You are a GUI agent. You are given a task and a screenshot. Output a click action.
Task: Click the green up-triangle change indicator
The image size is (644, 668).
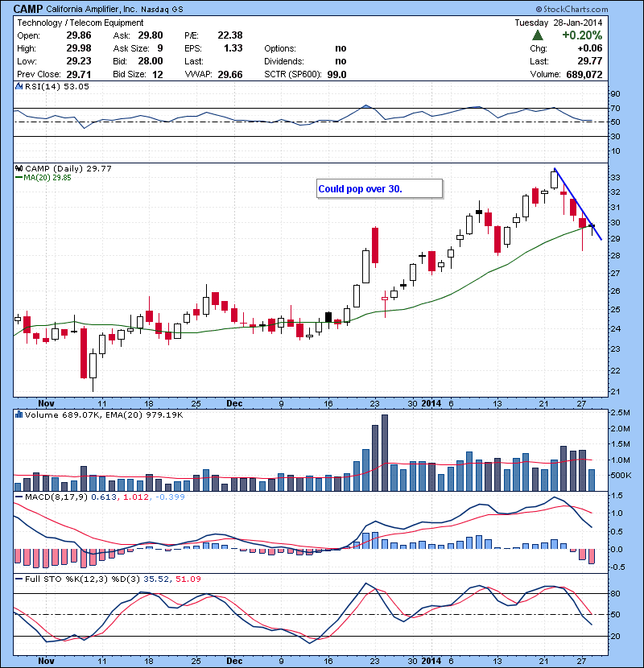click(538, 35)
